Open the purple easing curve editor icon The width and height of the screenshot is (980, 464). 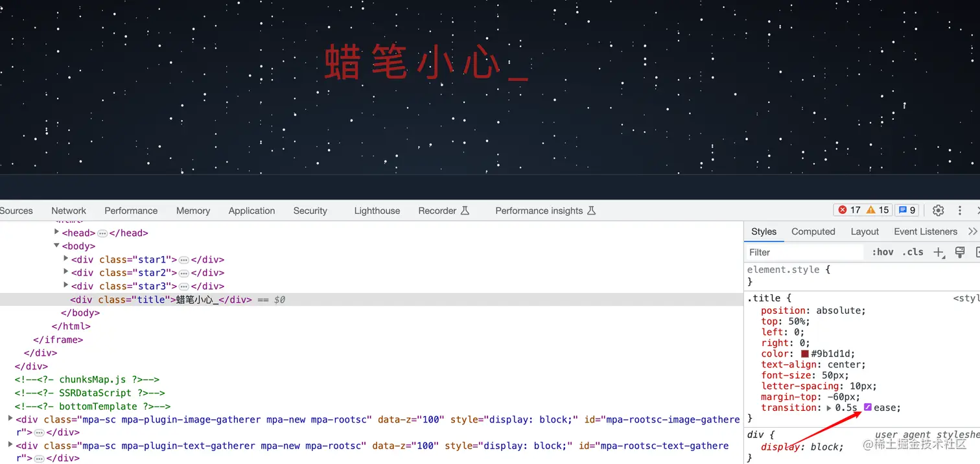(x=868, y=407)
